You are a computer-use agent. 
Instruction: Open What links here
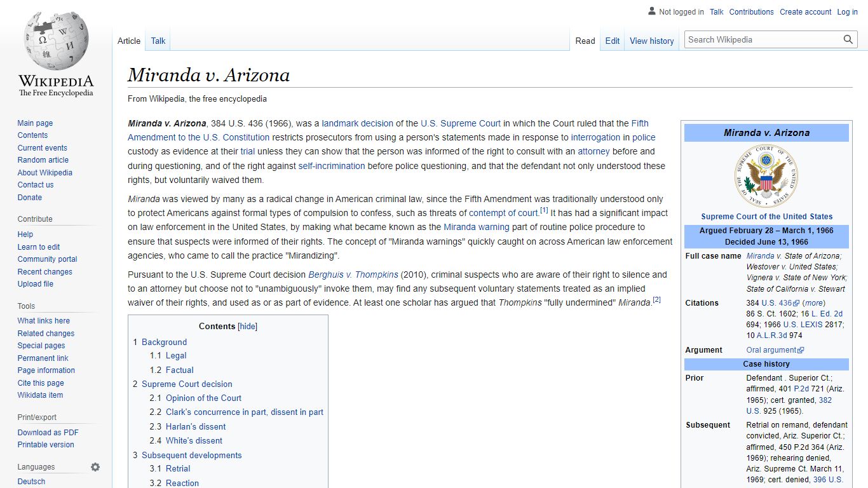44,321
